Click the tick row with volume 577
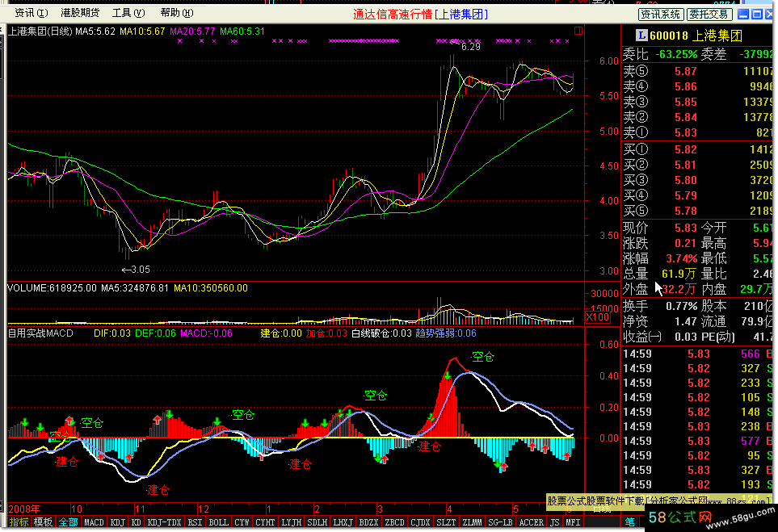The image size is (778, 532). point(698,441)
